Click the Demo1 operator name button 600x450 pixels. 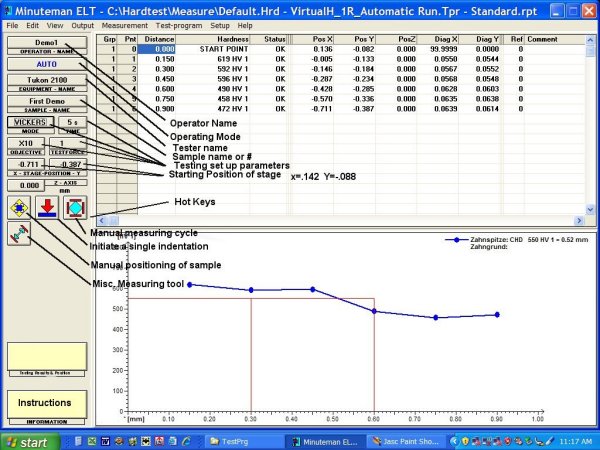click(x=47, y=42)
